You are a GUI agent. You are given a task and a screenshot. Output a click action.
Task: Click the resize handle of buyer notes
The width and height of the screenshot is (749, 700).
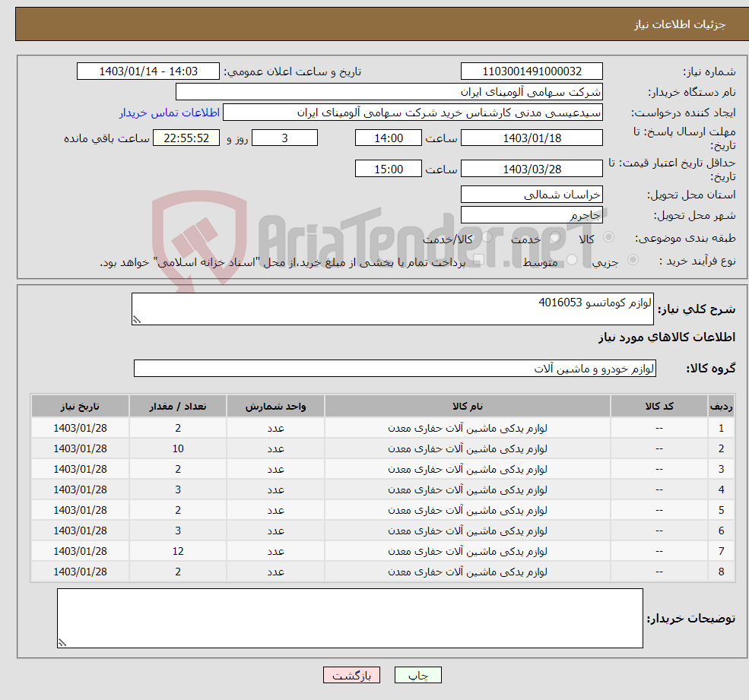(62, 643)
